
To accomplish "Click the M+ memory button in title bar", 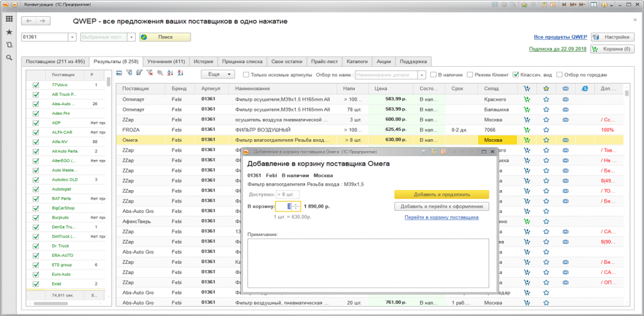I will [572, 4].
